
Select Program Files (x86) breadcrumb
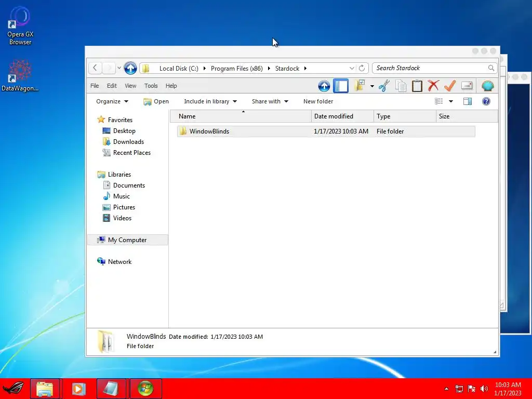coord(237,69)
